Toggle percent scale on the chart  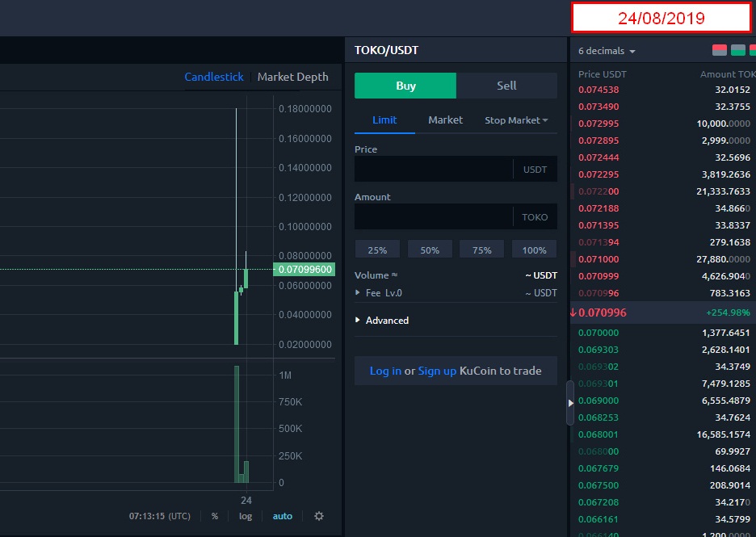tap(215, 516)
